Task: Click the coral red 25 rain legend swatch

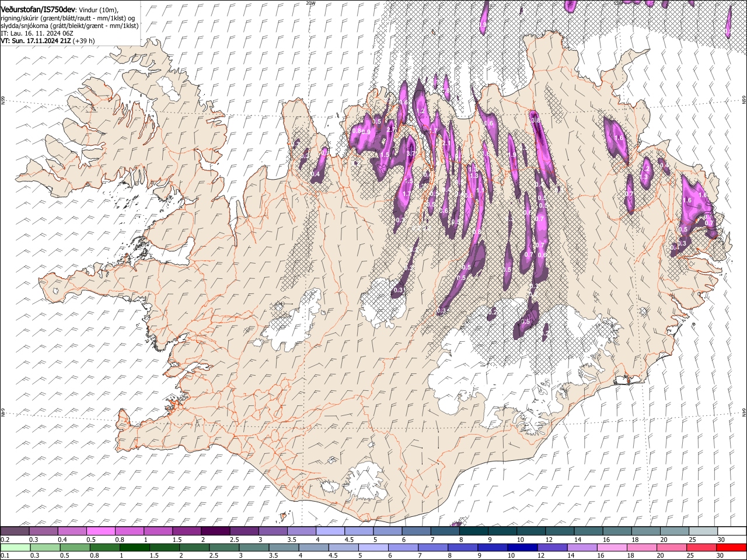Action: click(701, 548)
